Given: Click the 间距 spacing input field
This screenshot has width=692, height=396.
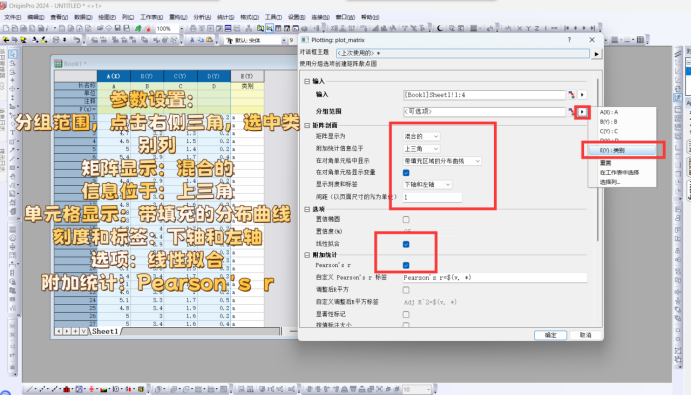Looking at the screenshot, I should coord(432,197).
